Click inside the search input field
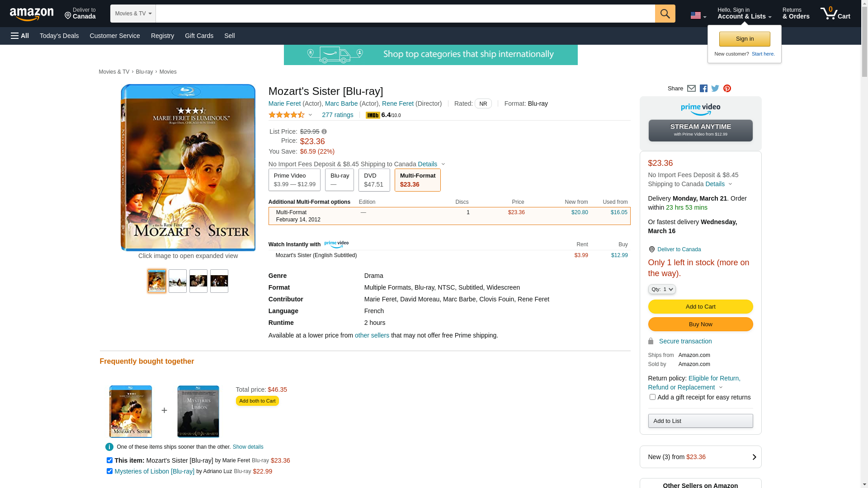The height and width of the screenshot is (488, 868). [405, 14]
